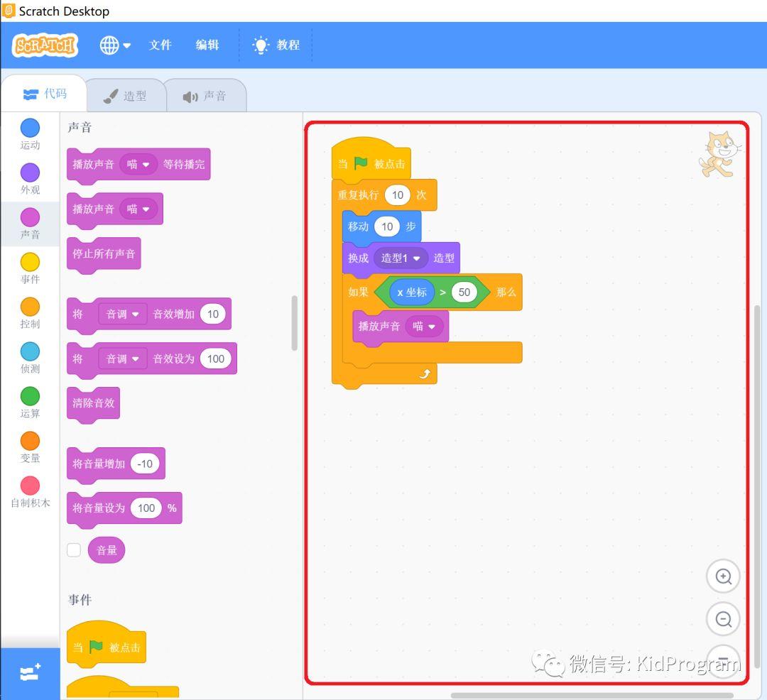This screenshot has height=700, width=767.
Task: Click the block palette vertical scrollbar
Action: click(x=295, y=322)
